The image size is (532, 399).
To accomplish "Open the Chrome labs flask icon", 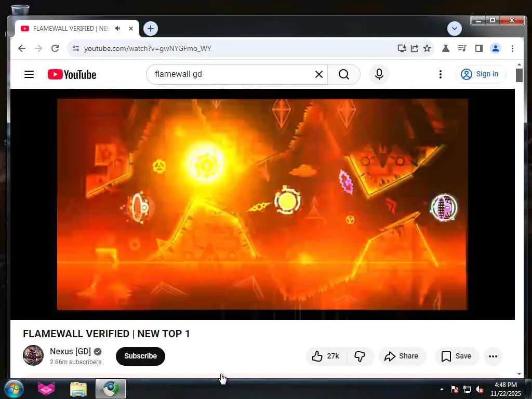I will (x=445, y=48).
